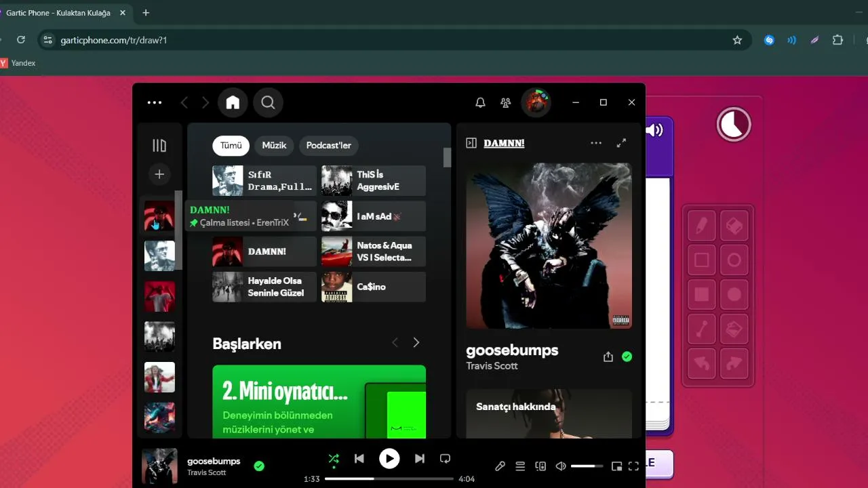Go to Spotify Home
868x488 pixels.
pos(233,102)
